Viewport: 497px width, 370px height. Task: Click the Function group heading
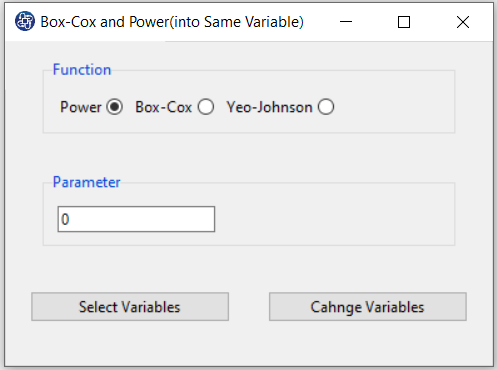pos(82,70)
